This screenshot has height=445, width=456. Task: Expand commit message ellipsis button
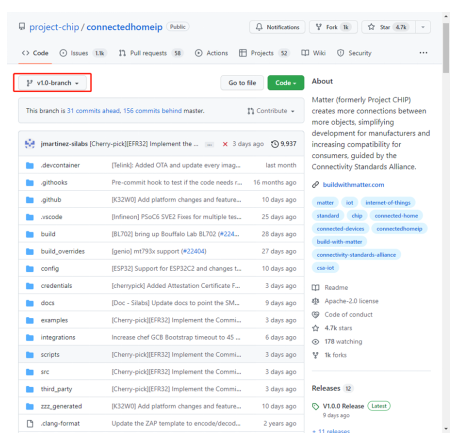tap(209, 145)
